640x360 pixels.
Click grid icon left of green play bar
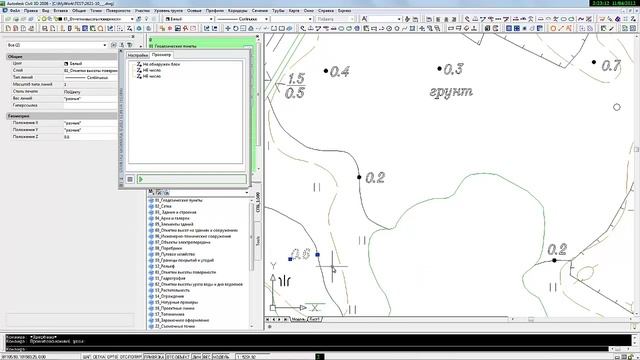(x=130, y=179)
